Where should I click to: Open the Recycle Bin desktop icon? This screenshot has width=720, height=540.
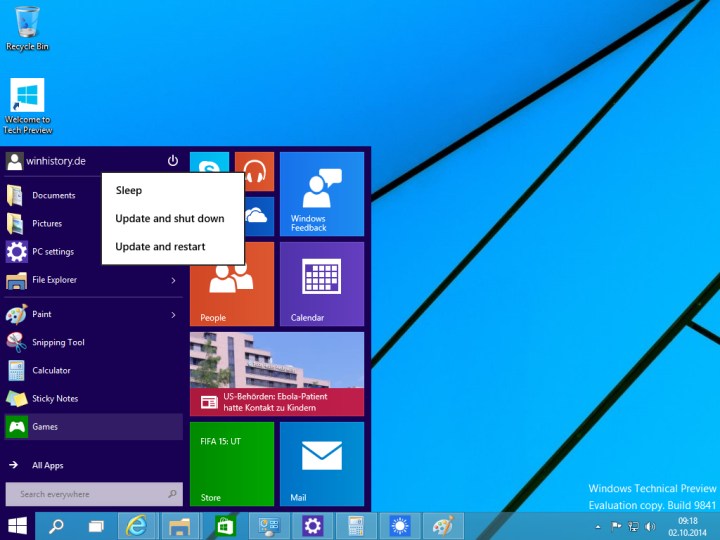[x=27, y=28]
